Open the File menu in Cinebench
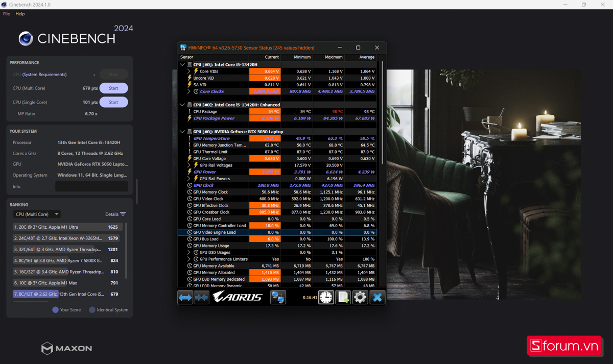The image size is (613, 364). (x=7, y=14)
